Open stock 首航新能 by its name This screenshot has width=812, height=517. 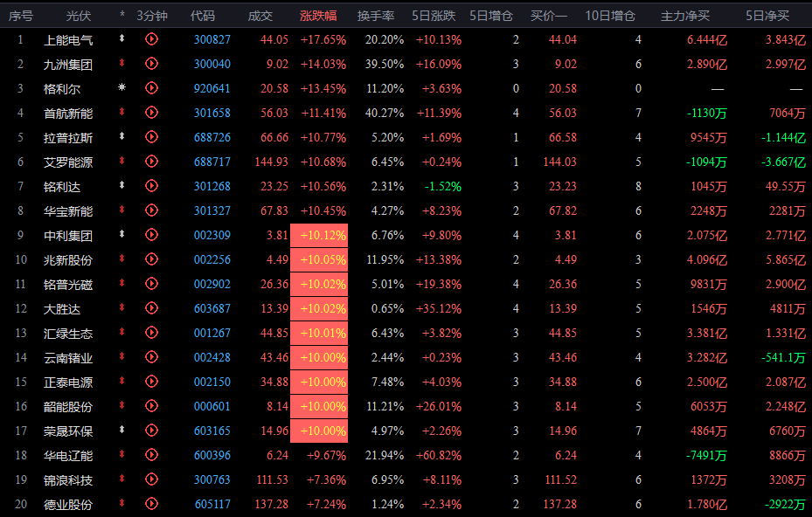pyautogui.click(x=68, y=113)
